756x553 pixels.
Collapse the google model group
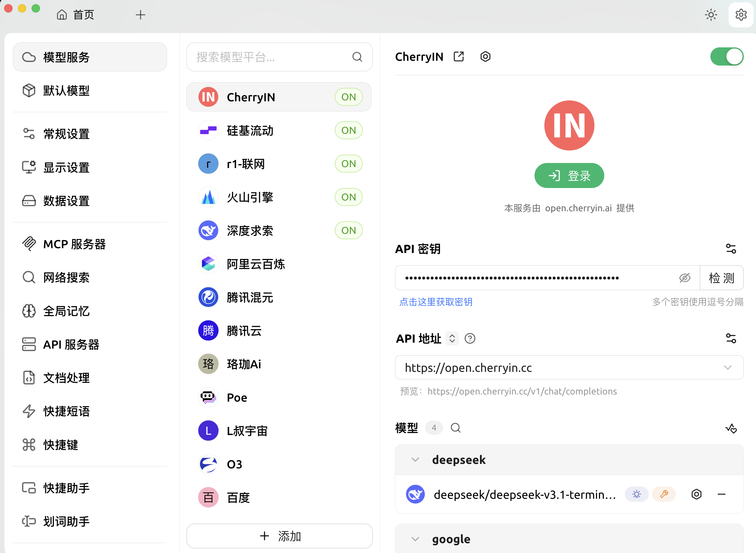(415, 539)
